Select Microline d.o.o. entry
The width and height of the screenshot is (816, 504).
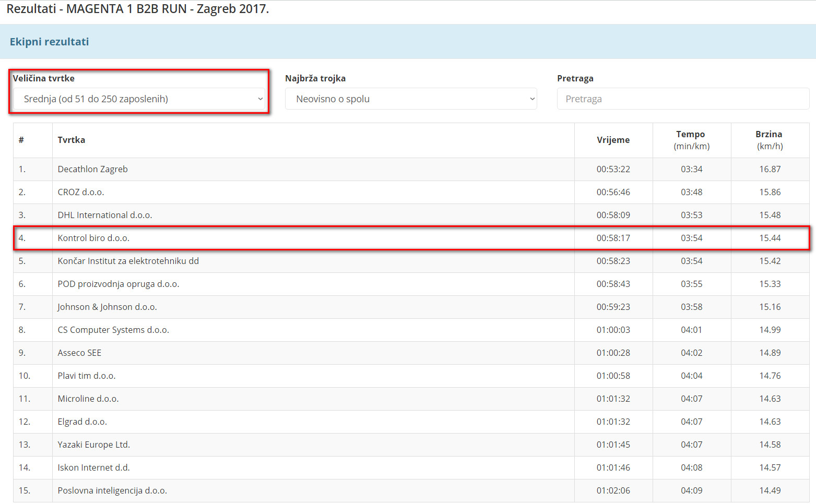click(88, 399)
